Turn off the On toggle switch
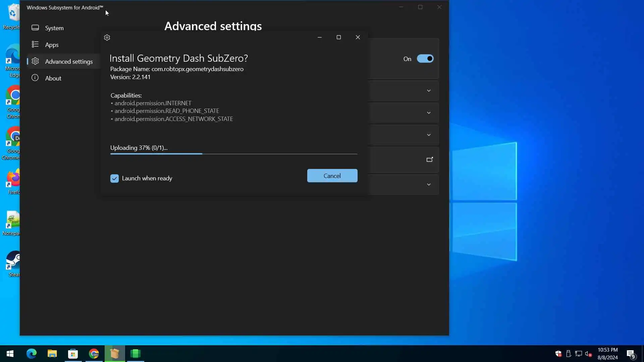The image size is (644, 362). point(425,59)
